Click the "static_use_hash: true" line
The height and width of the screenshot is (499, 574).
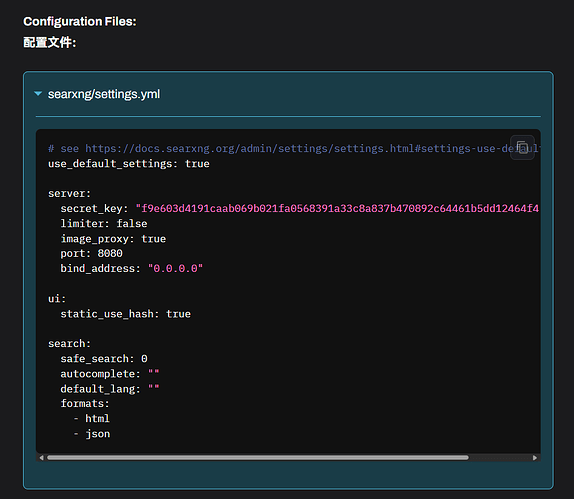126,314
